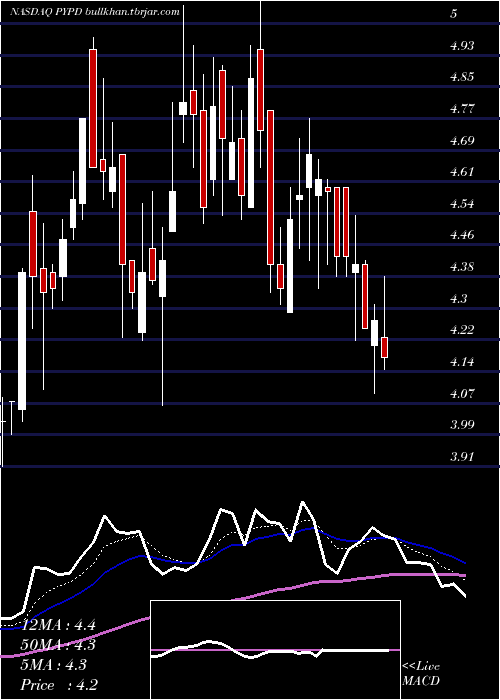The height and width of the screenshot is (700, 500).
Task: Click the 4.85 price axis label
Action: pyautogui.click(x=462, y=76)
